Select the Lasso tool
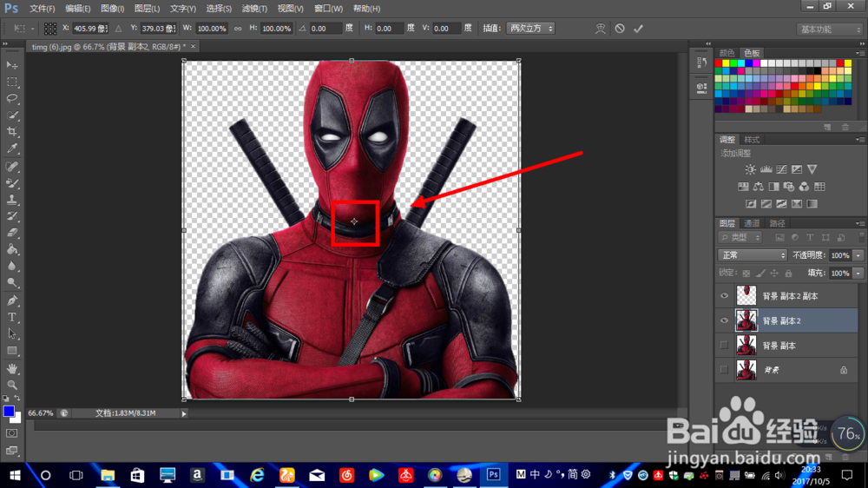This screenshot has width=868, height=488. [x=11, y=99]
